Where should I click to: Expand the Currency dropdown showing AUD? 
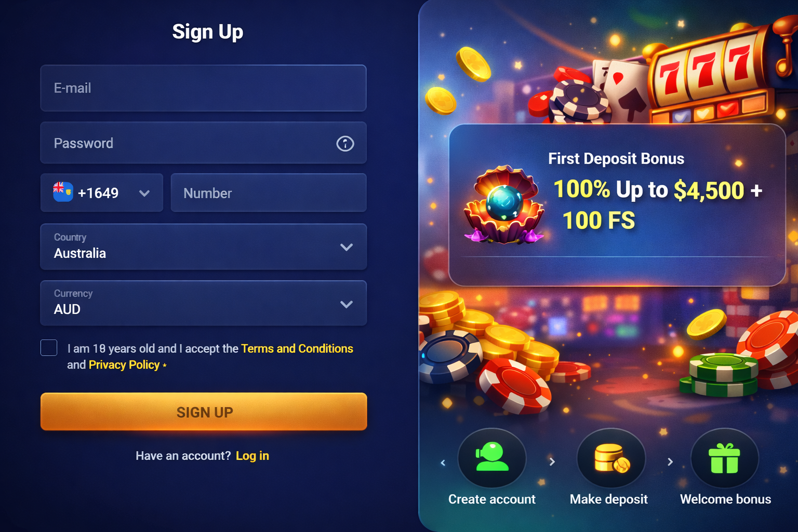(204, 303)
